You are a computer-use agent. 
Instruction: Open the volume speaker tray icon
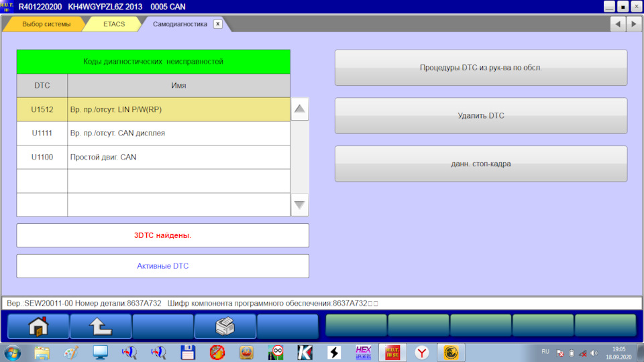594,353
